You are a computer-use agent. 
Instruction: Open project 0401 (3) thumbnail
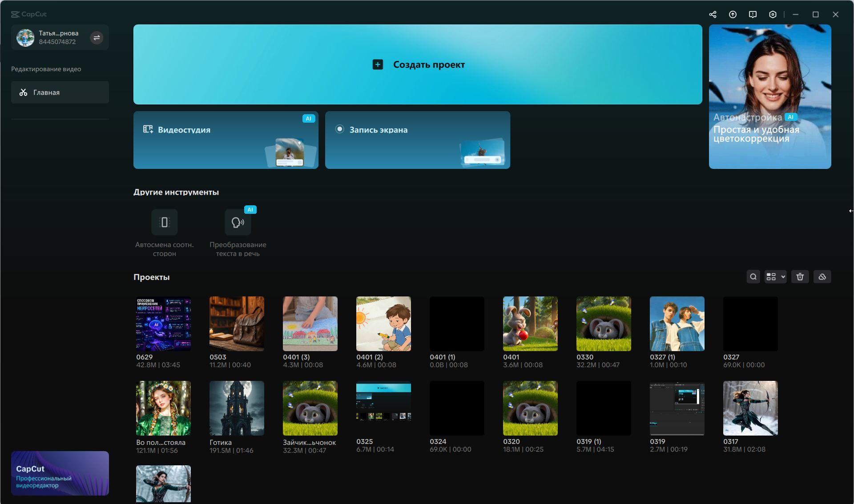point(310,324)
